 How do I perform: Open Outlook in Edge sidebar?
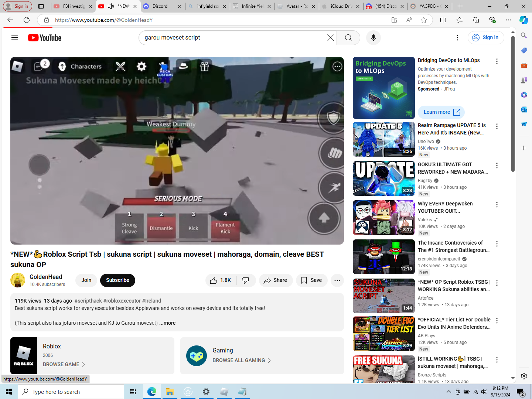click(524, 109)
